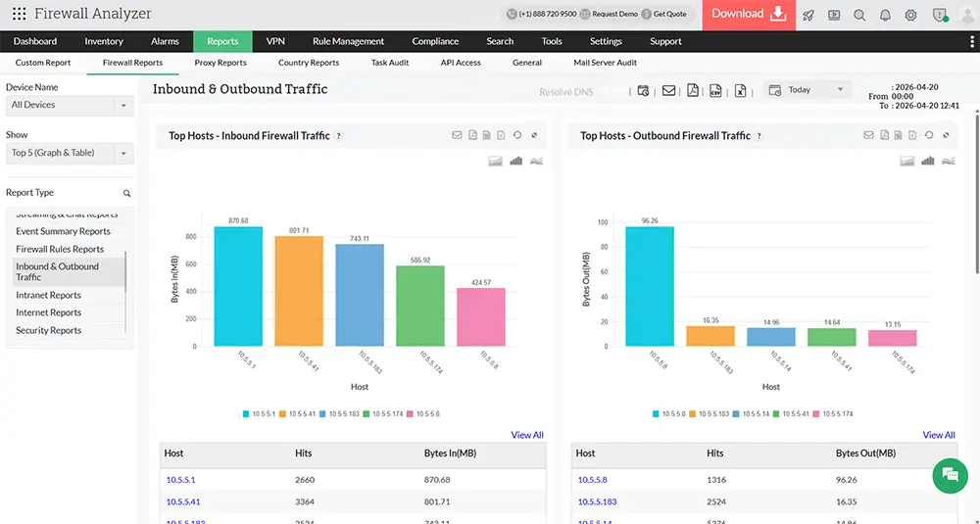The height and width of the screenshot is (524, 980).
Task: Switch Outbound chart to bar graph
Action: pos(927,162)
